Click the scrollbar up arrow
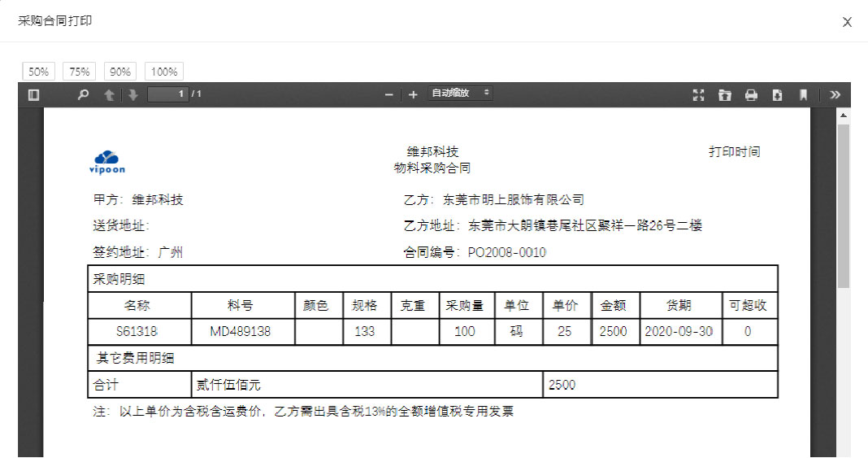868x458 pixels. 843,116
